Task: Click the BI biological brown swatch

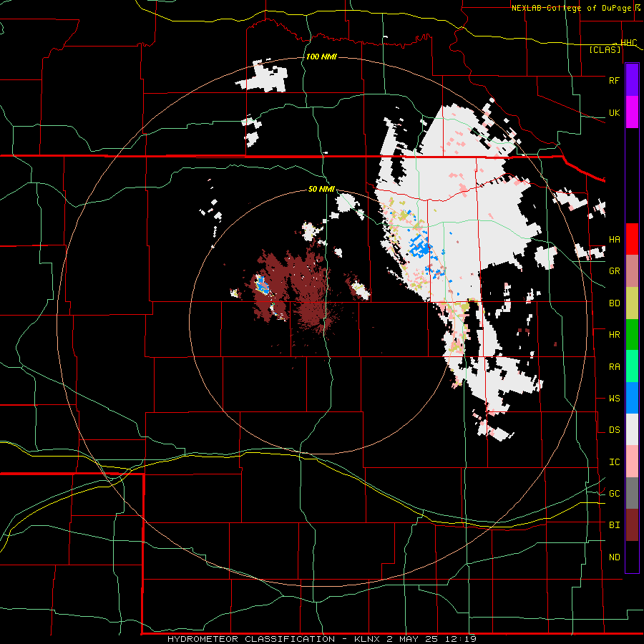Action: 632,525
